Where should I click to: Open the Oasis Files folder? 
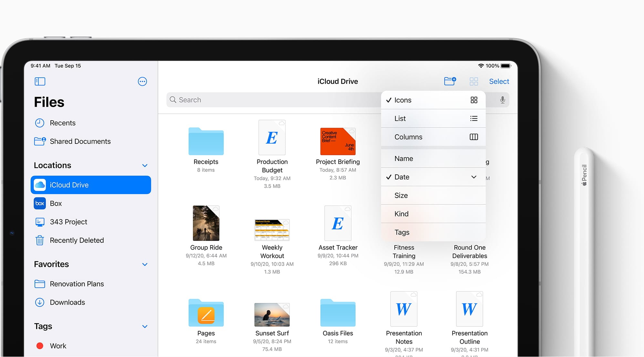338,313
